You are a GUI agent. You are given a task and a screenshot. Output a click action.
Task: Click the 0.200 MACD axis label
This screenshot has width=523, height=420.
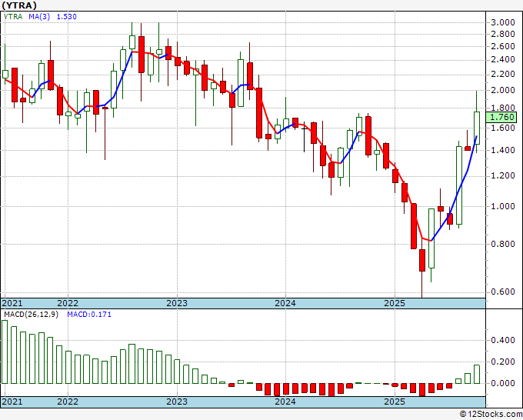tap(503, 362)
